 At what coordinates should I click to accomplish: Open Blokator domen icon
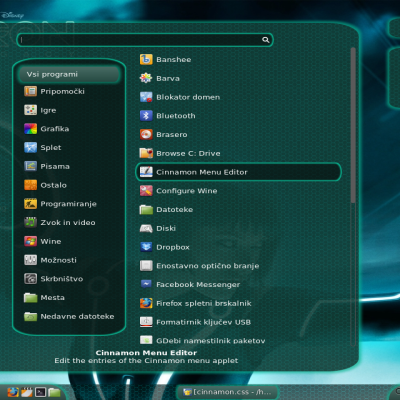pos(146,97)
